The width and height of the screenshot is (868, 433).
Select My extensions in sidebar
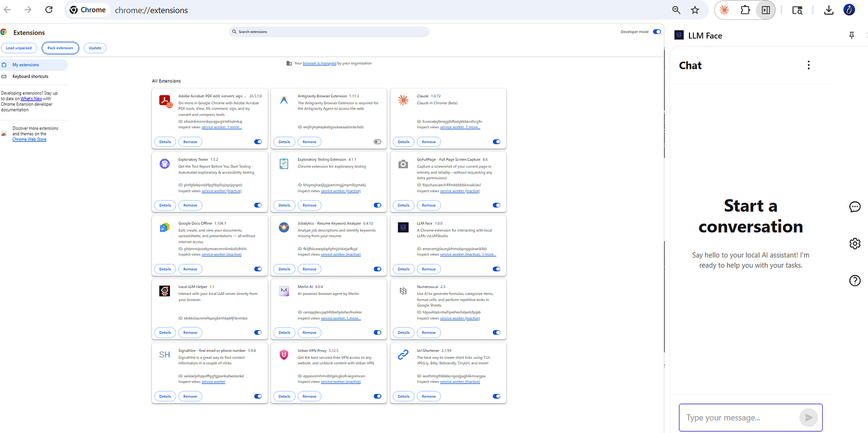33,65
